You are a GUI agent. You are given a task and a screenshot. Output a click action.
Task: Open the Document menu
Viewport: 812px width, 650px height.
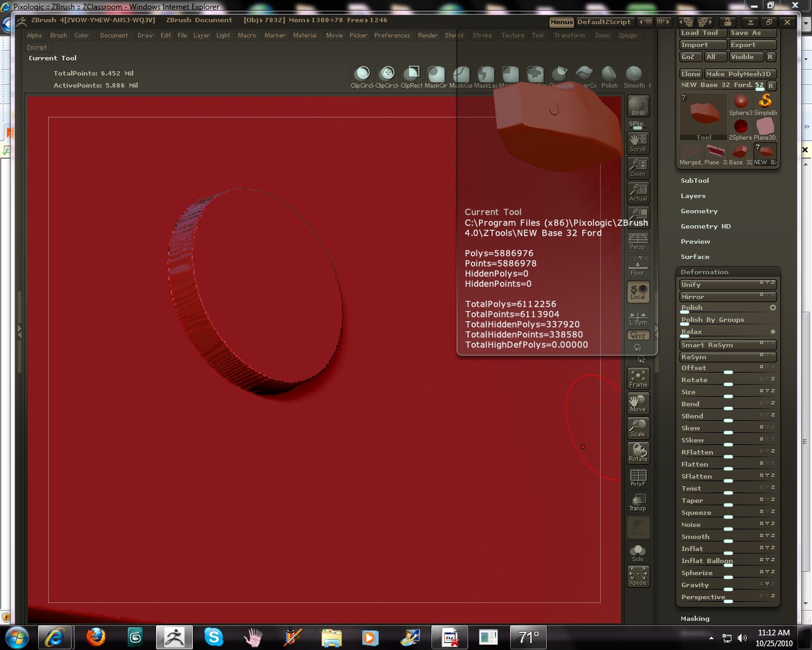(x=114, y=36)
